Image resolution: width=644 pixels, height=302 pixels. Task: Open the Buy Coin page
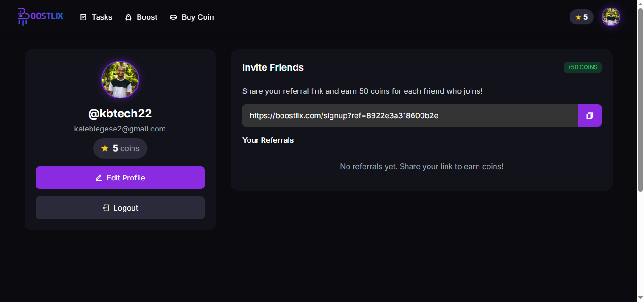(198, 17)
